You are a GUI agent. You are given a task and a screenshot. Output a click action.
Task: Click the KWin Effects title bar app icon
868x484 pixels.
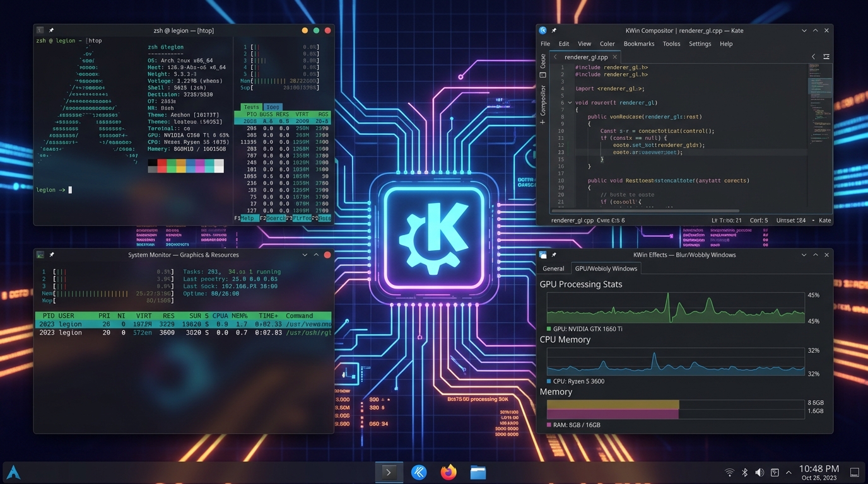[x=542, y=255]
